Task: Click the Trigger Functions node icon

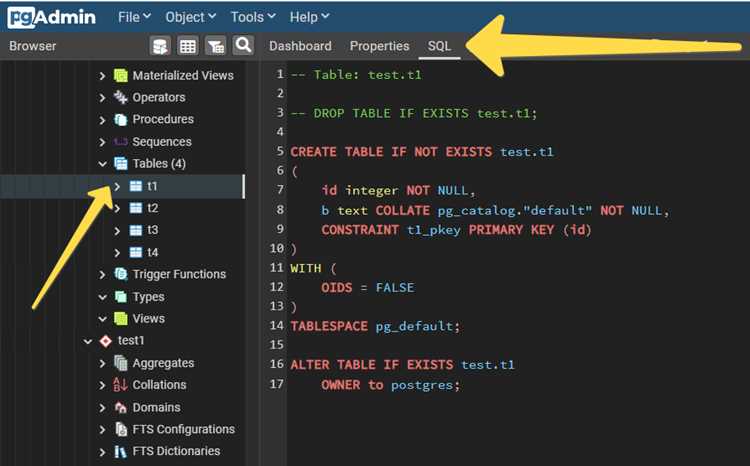Action: (121, 274)
